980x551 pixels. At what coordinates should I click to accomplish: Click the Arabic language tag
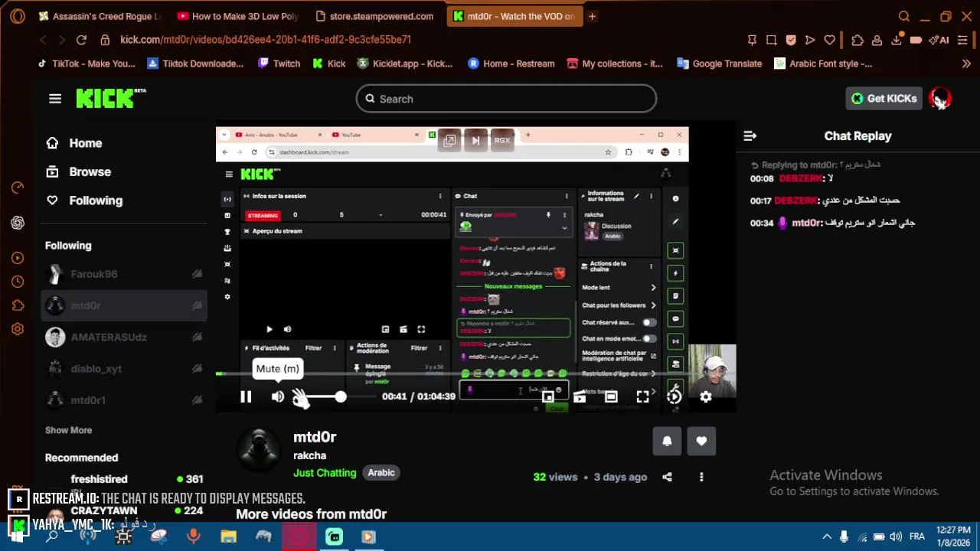tap(381, 473)
